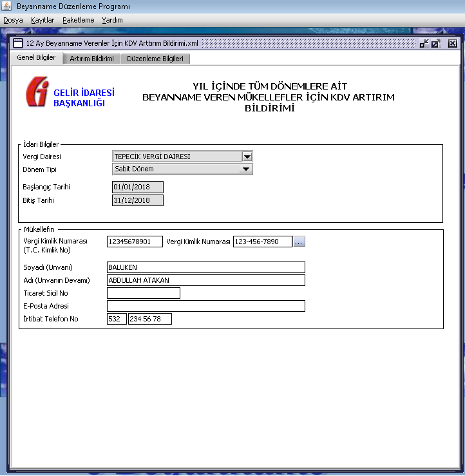
Task: Expand the Dönem Tipi dropdown arrow
Action: [x=246, y=169]
